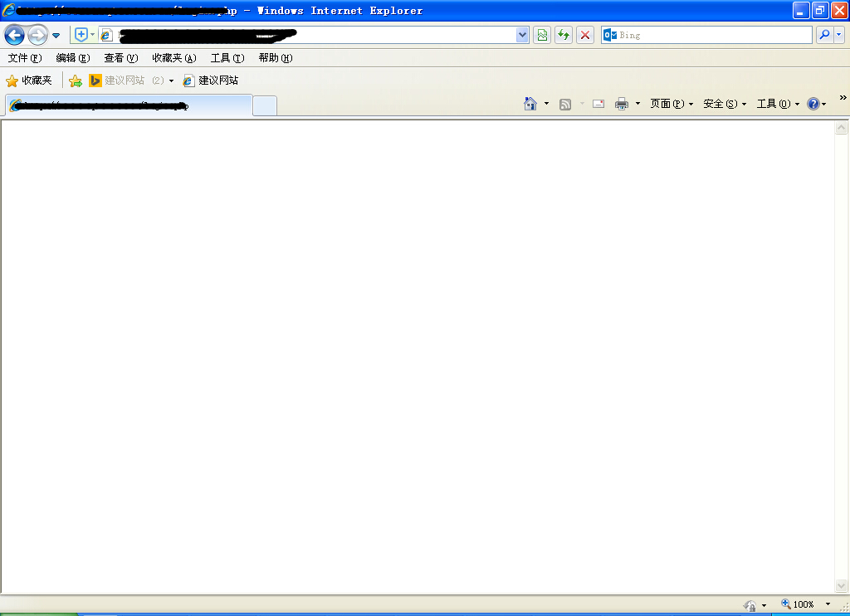Expand the address bar history dropdown

(522, 35)
